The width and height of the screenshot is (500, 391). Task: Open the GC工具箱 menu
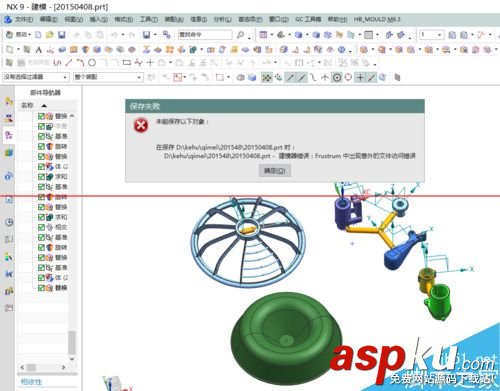308,19
